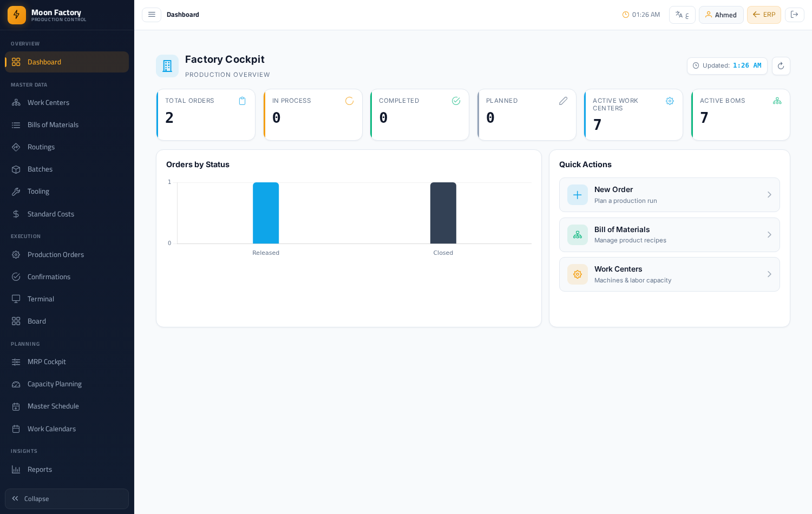Viewport: 812px width, 514px height.
Task: Click the blue Released bar in chart
Action: click(266, 213)
